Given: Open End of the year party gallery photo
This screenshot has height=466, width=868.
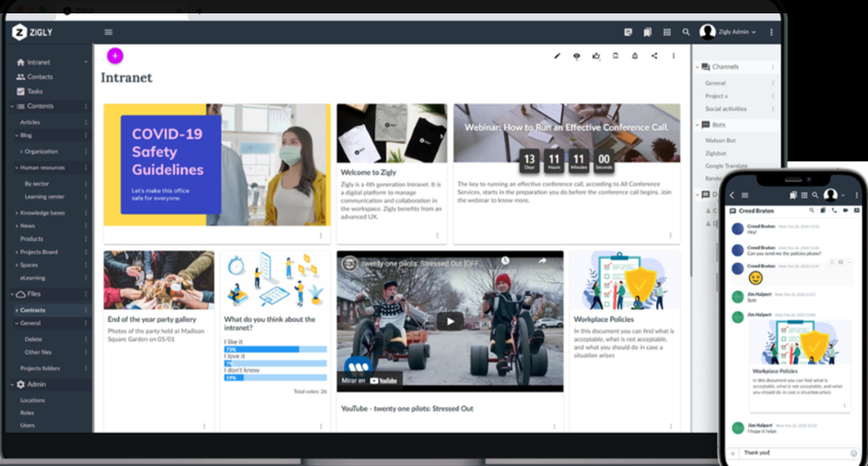Looking at the screenshot, I should click(159, 280).
